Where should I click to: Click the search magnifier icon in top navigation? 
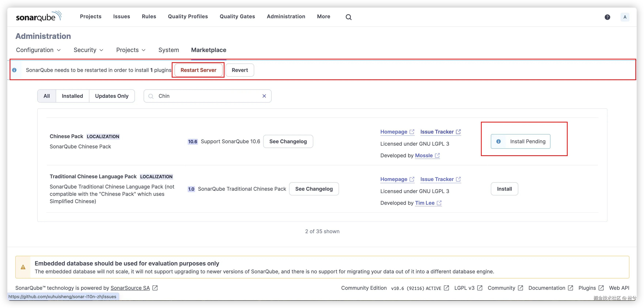tap(348, 17)
